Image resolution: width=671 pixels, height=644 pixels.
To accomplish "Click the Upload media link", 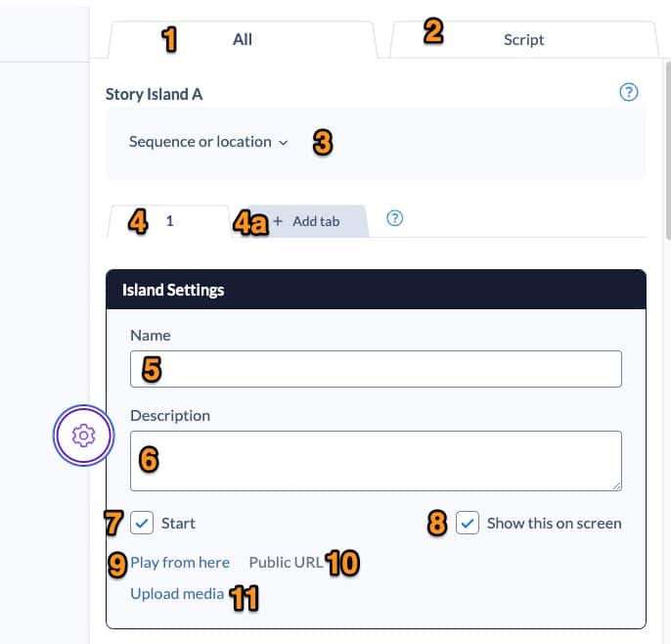I will [177, 593].
